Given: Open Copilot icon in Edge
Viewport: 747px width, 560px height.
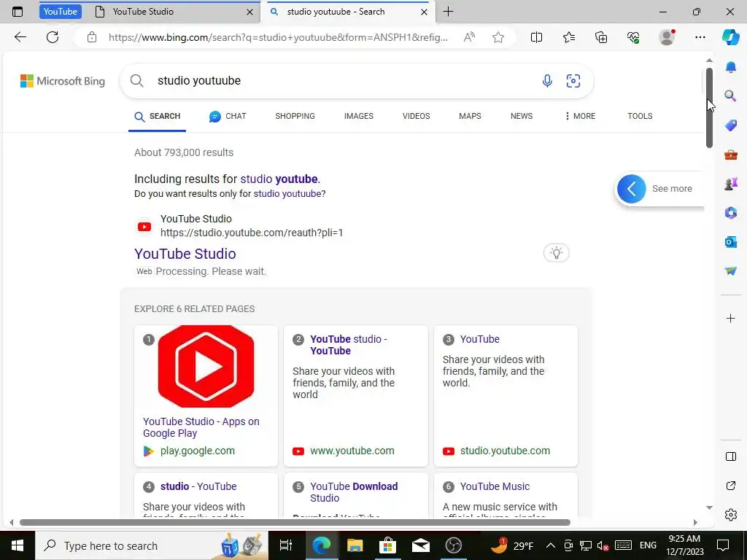Looking at the screenshot, I should (730, 37).
